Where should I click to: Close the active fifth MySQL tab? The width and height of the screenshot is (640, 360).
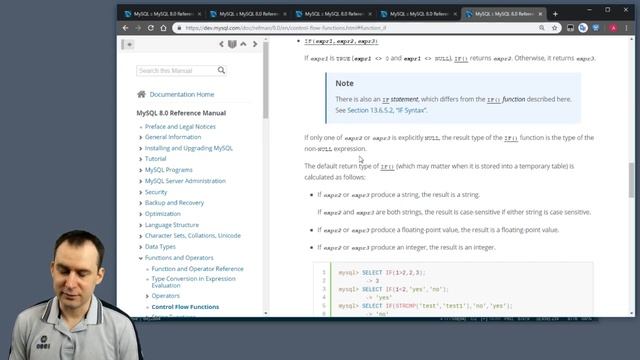pos(540,14)
